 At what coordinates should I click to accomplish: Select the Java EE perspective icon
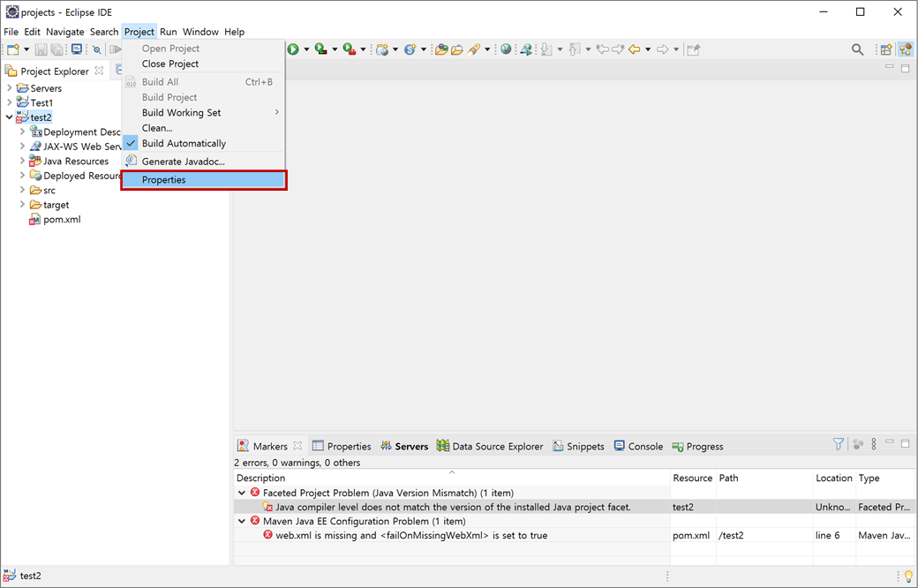tap(906, 49)
